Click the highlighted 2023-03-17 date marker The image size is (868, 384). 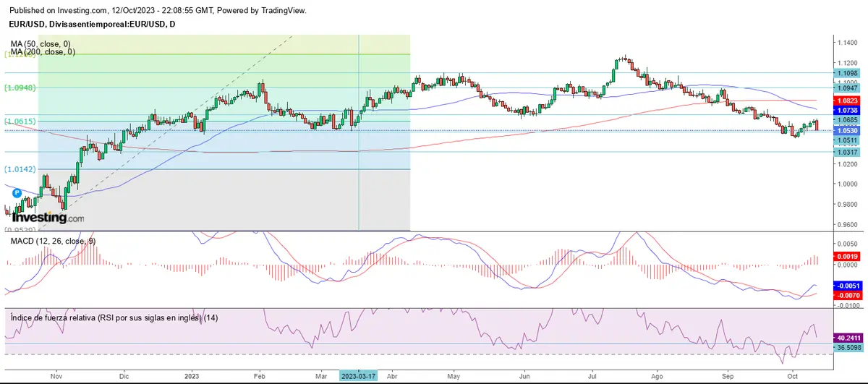(x=359, y=377)
